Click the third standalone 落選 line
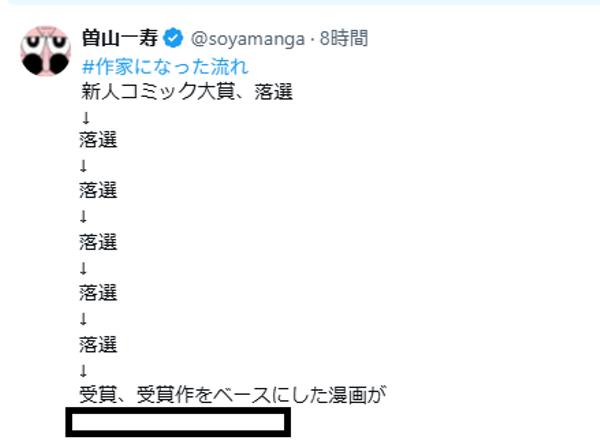The image size is (600, 440). (98, 242)
